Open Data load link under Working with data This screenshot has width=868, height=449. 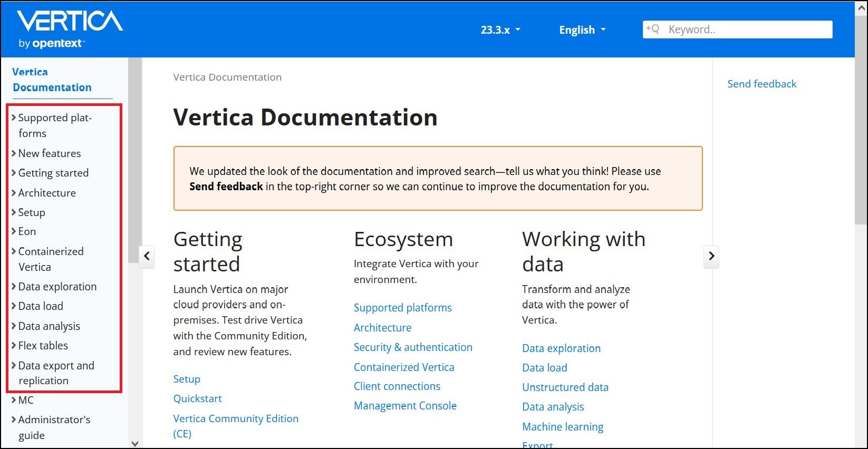(545, 368)
